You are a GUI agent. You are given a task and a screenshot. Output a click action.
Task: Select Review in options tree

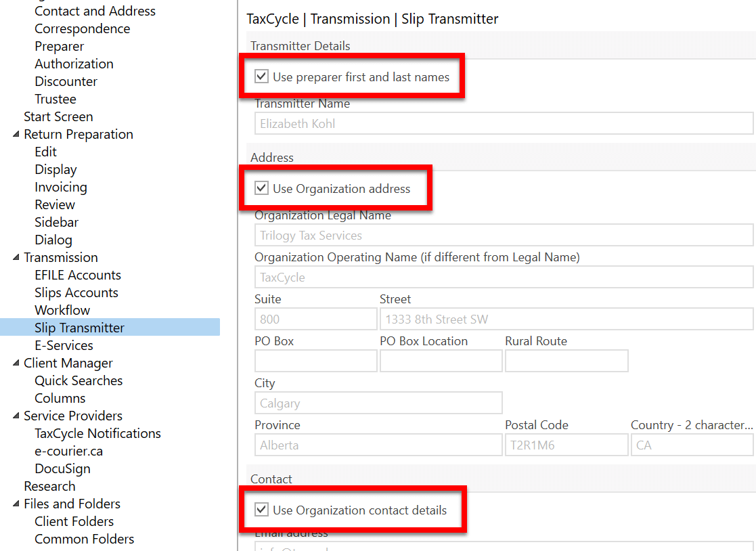point(55,205)
